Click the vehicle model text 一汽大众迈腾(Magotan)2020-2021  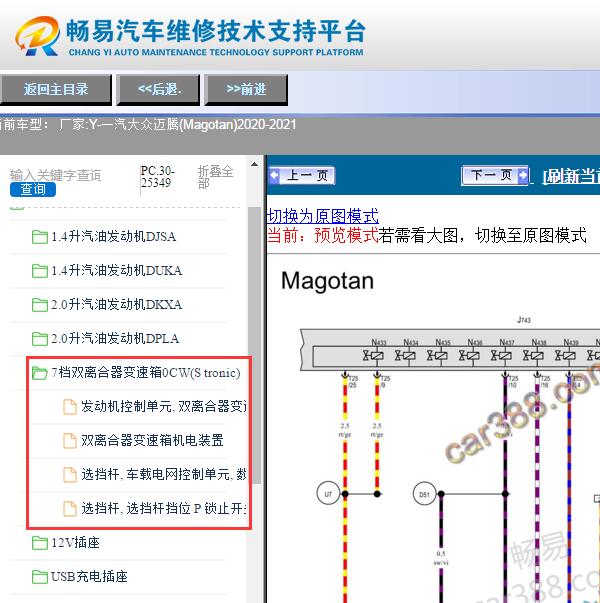point(199,125)
